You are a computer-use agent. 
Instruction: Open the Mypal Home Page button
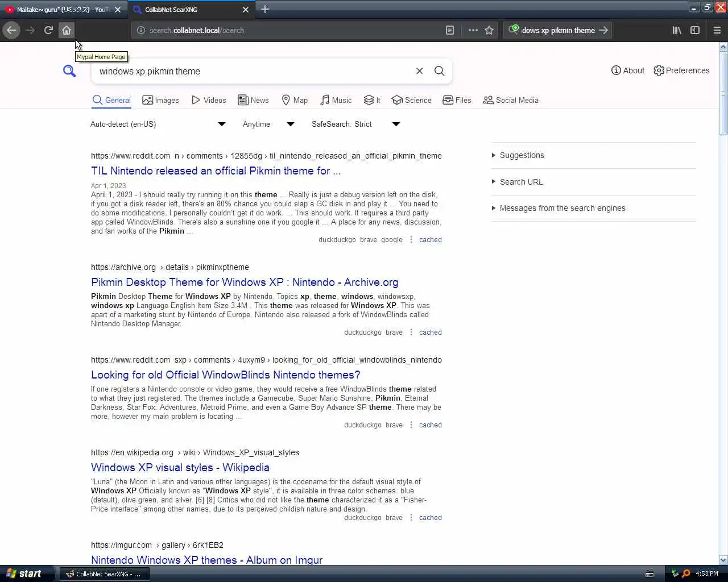pos(67,30)
